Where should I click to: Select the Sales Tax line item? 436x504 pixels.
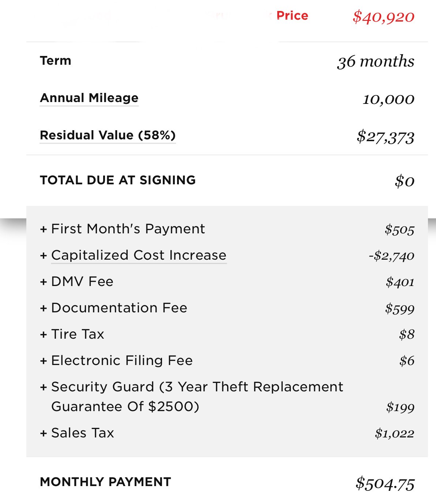click(x=227, y=433)
